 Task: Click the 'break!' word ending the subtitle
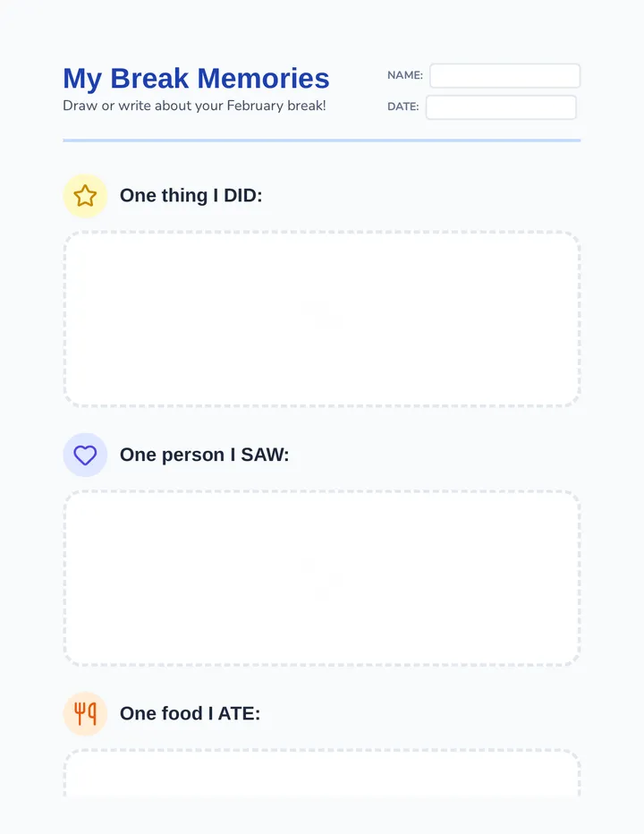pos(306,106)
